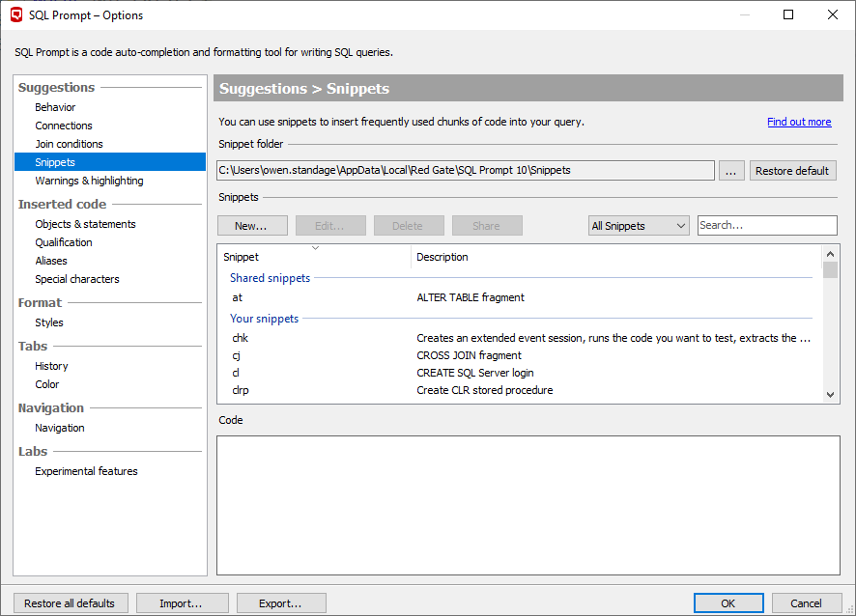Select the 'clrp' CLR stored procedure snippet
Screen dimensions: 856x616
(520, 390)
